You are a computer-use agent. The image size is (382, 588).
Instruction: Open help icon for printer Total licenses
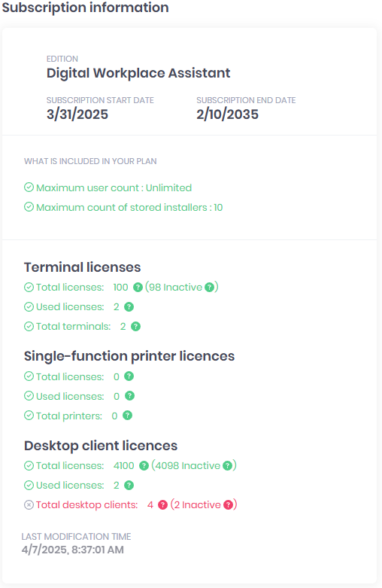click(x=129, y=376)
